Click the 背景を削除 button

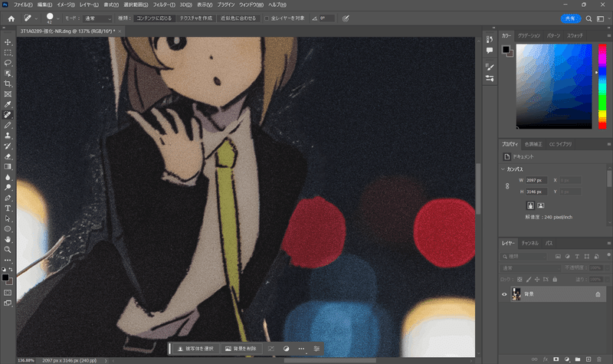[x=241, y=349]
